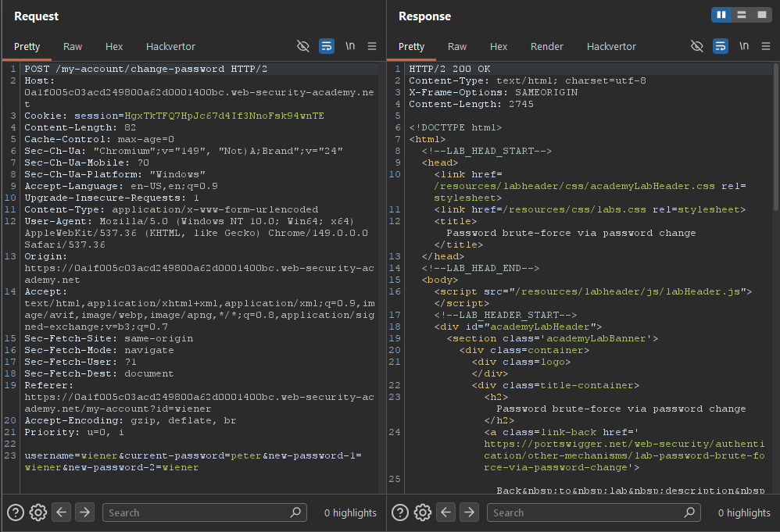Select combined single-pane layout icon
The image size is (780, 532).
coord(761,15)
